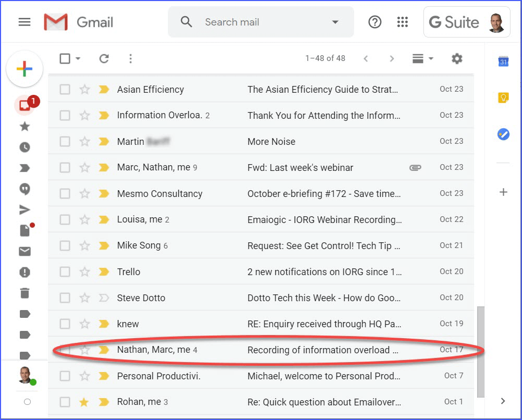This screenshot has height=420, width=522.
Task: Open Snoozed messages with clock icon
Action: tap(25, 147)
